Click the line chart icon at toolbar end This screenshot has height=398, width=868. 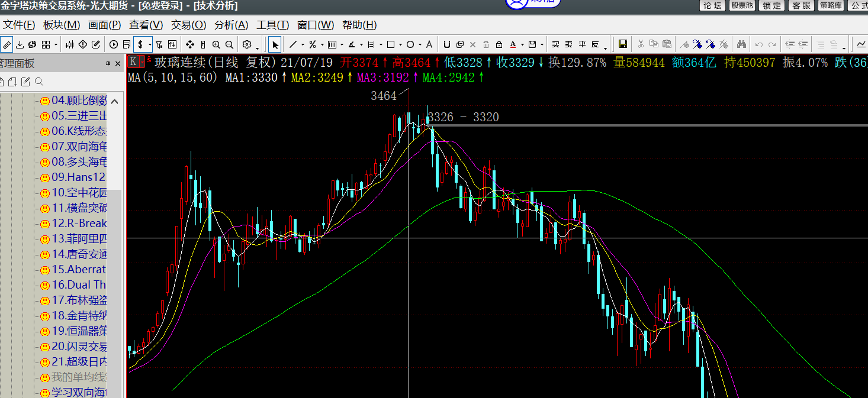pos(861,44)
